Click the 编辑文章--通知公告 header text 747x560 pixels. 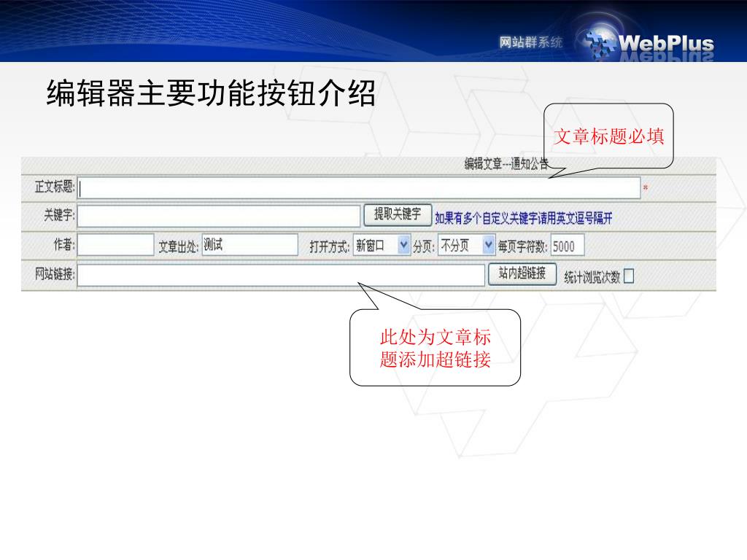[506, 164]
